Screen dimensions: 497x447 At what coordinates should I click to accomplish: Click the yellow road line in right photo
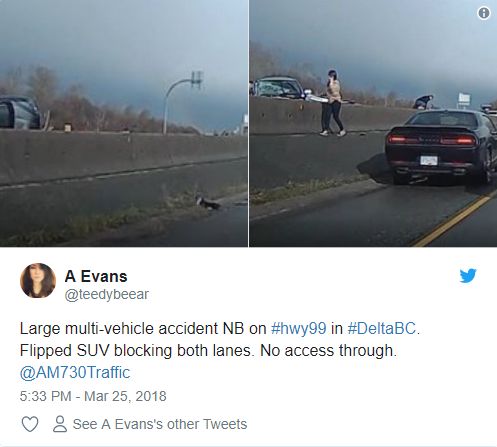(454, 220)
